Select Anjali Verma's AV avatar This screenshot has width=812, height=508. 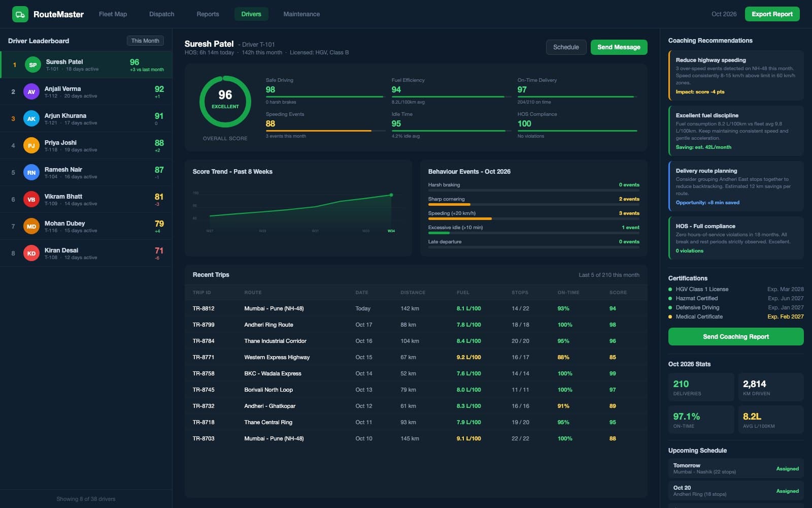click(x=31, y=92)
